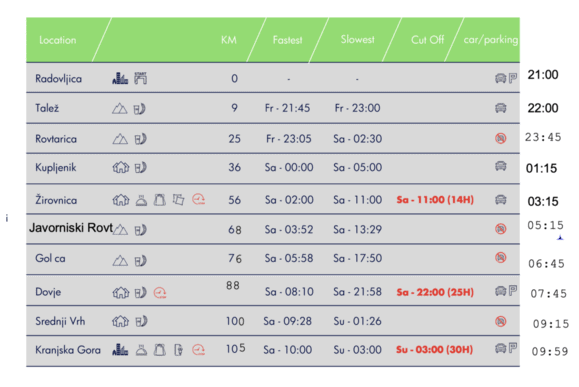Click the drink station icon in Srednji Vrh row

point(141,321)
